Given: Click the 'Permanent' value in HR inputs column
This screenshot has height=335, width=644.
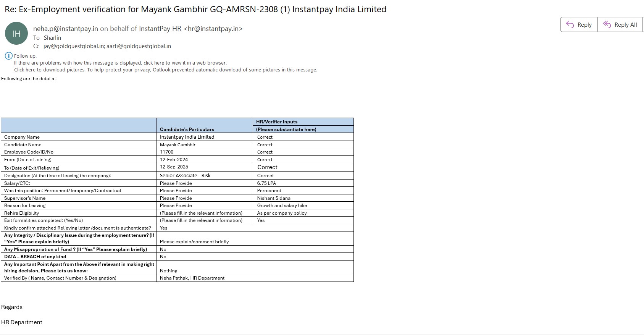Looking at the screenshot, I should [x=269, y=191].
